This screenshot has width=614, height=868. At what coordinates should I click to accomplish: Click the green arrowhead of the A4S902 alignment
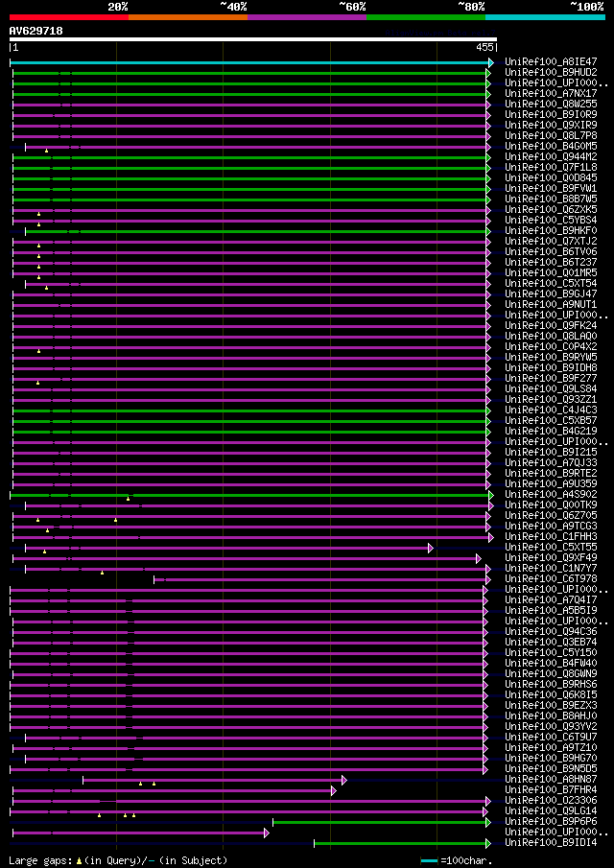[x=491, y=495]
